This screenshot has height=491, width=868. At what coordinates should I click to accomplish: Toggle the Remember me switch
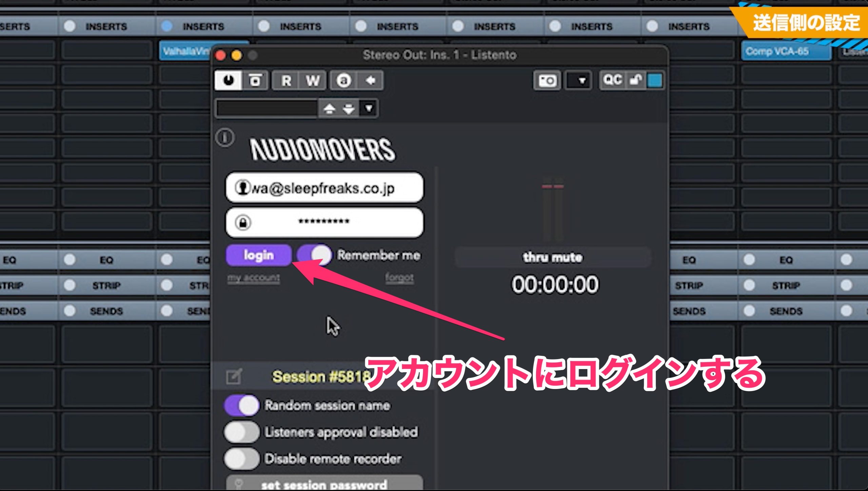tap(315, 255)
